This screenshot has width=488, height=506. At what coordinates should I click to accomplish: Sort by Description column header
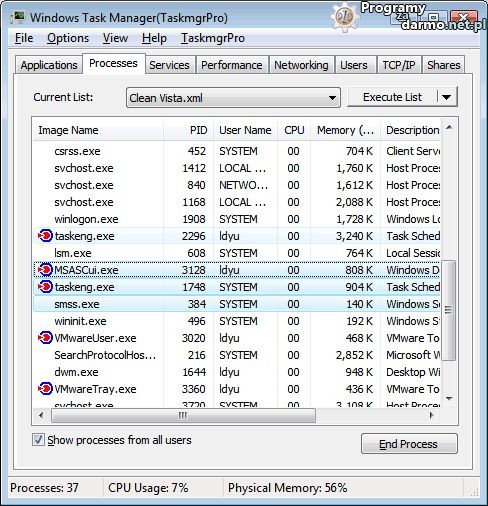point(411,130)
